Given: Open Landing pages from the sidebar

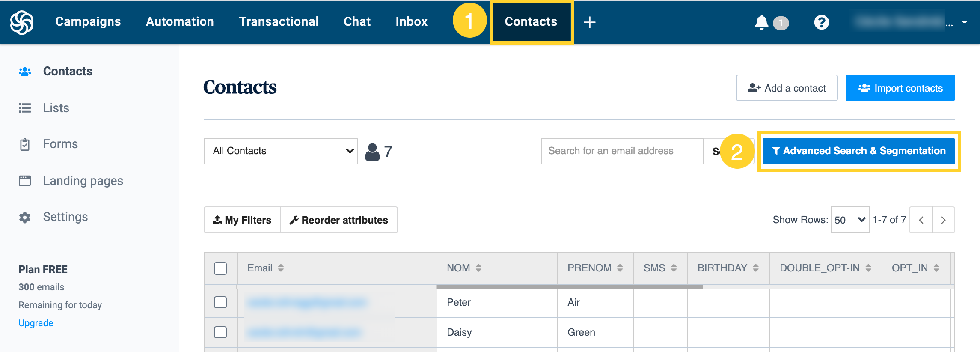Looking at the screenshot, I should pos(83,181).
